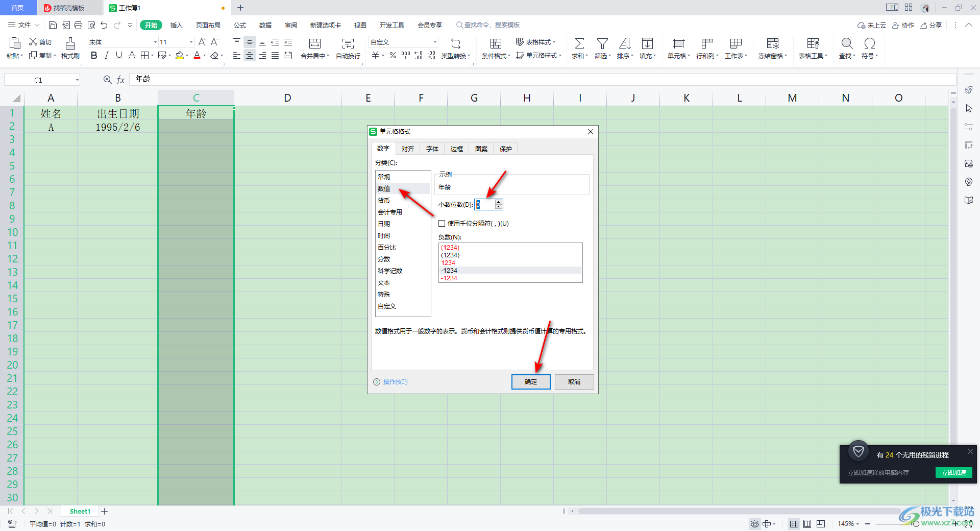
Task: Open the Data (数据) ribbon tab
Action: (x=265, y=25)
